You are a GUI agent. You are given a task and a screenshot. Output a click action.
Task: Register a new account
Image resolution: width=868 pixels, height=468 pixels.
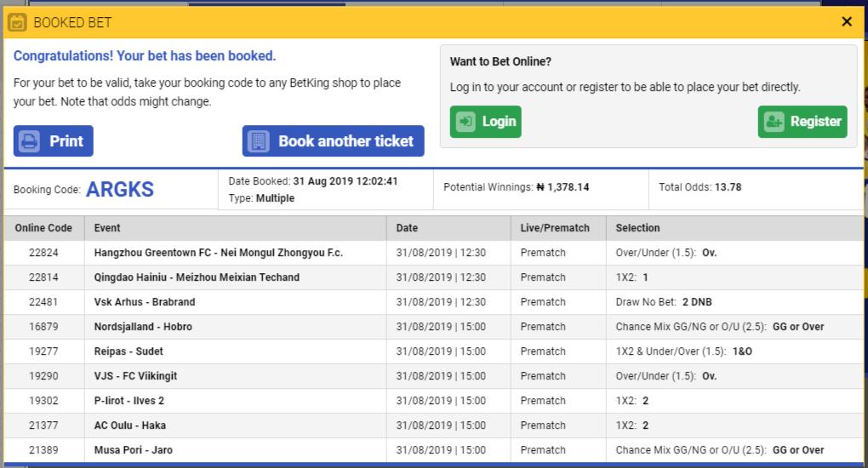(x=802, y=122)
